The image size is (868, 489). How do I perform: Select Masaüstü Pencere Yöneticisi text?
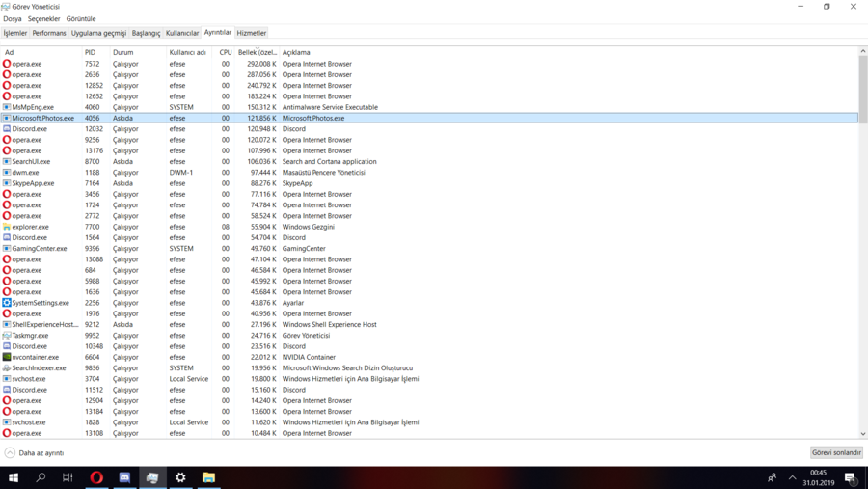(x=323, y=173)
